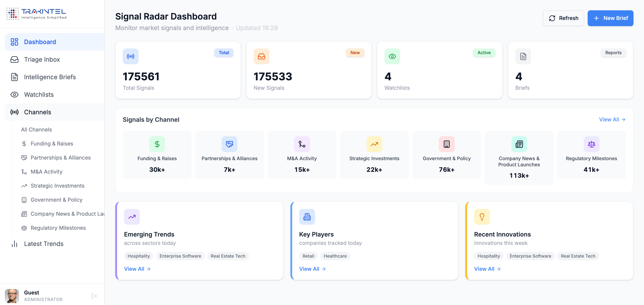Click the logout icon next to Guest
644x305 pixels.
(94, 296)
